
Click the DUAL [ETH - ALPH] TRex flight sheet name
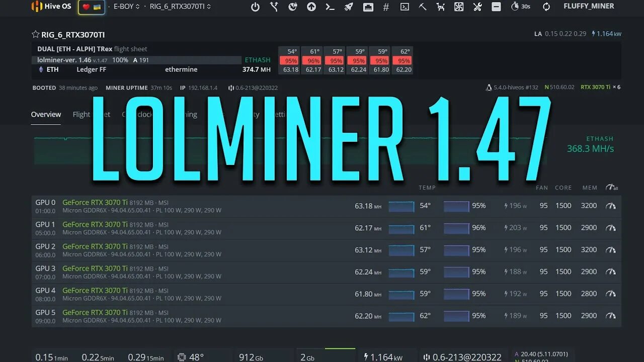(x=92, y=49)
